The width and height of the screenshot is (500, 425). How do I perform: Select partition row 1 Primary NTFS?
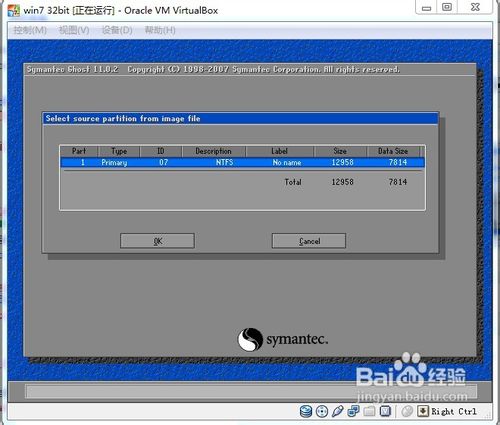pyautogui.click(x=242, y=163)
